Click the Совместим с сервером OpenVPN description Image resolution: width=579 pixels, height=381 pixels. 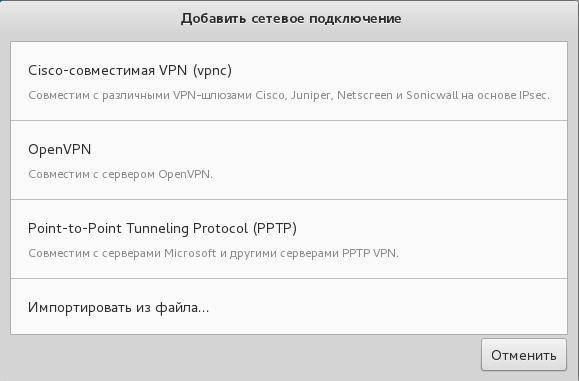click(120, 174)
